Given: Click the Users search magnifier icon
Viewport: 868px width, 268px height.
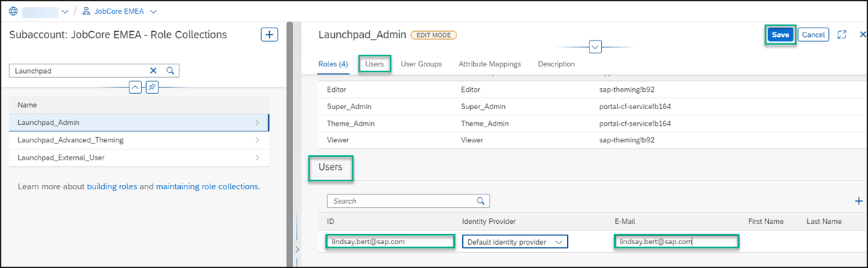Looking at the screenshot, I should (480, 201).
